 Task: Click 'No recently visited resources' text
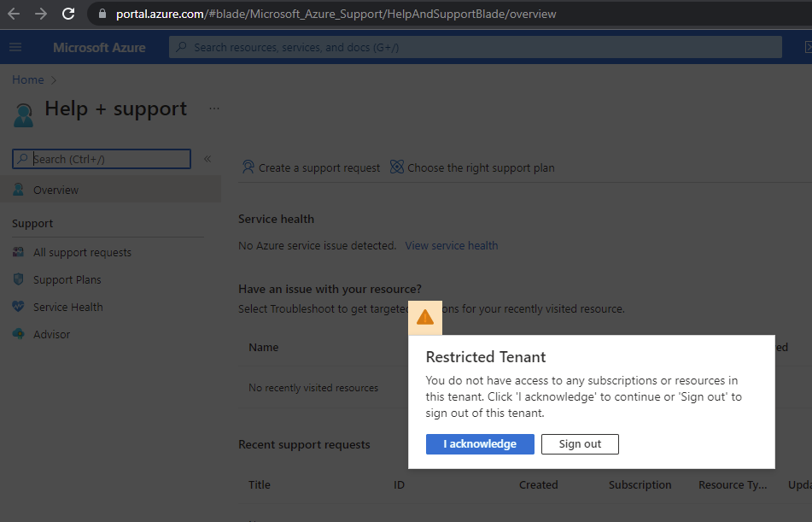click(x=313, y=387)
